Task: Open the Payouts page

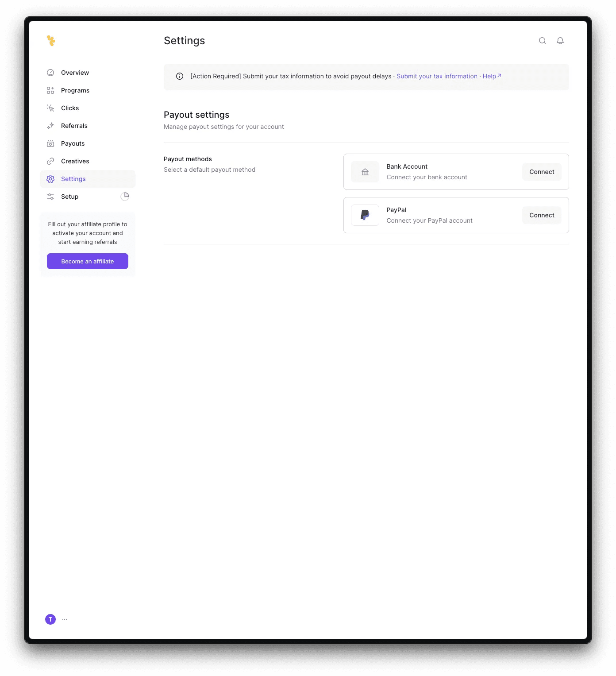Action: click(88, 143)
